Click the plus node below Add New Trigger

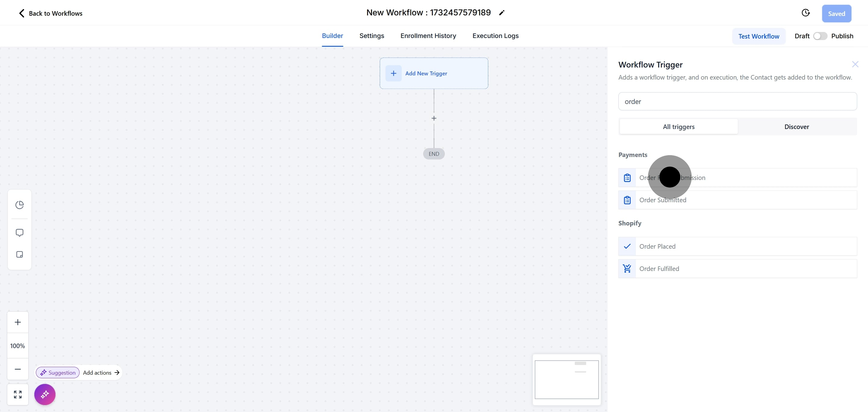pyautogui.click(x=434, y=118)
